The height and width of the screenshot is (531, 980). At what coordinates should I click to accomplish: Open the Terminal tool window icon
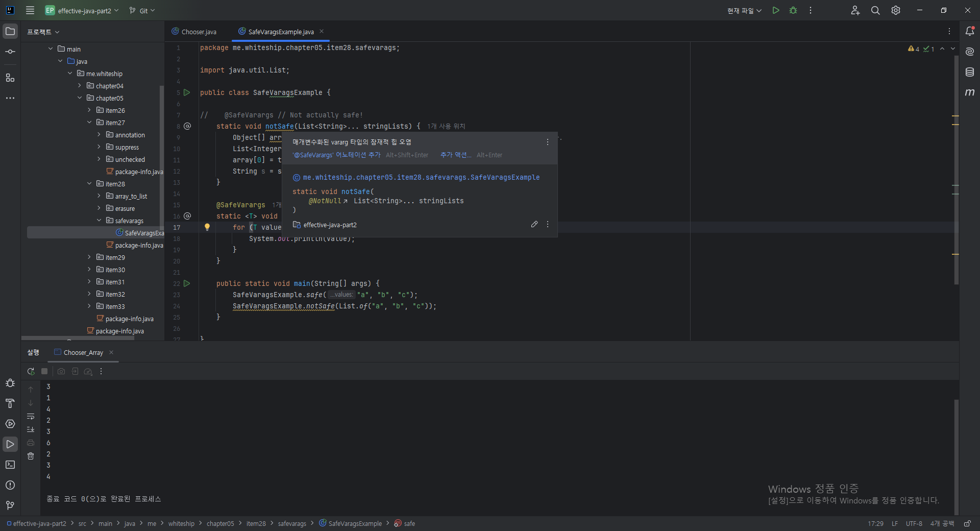click(10, 465)
